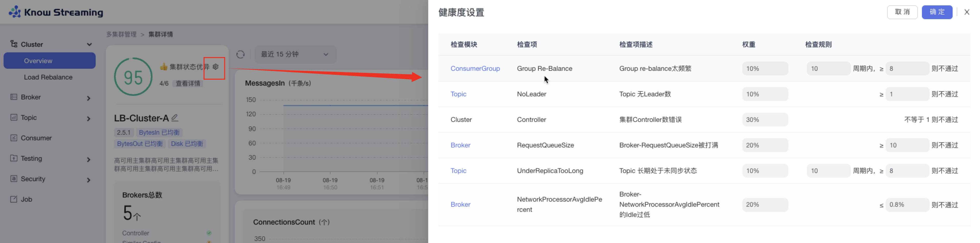The height and width of the screenshot is (243, 980).
Task: Click the Consumer icon in sidebar
Action: tap(14, 138)
